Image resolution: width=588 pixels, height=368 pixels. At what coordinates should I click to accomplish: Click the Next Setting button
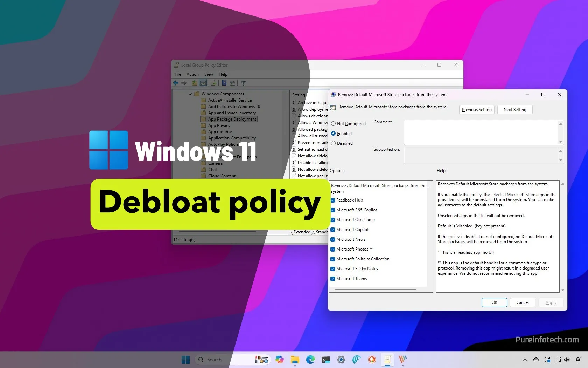(x=514, y=109)
